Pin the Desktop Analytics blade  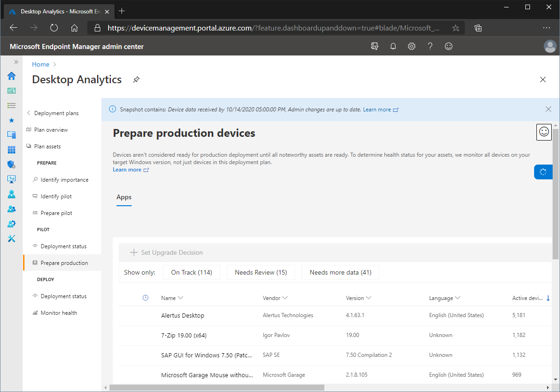(x=136, y=80)
